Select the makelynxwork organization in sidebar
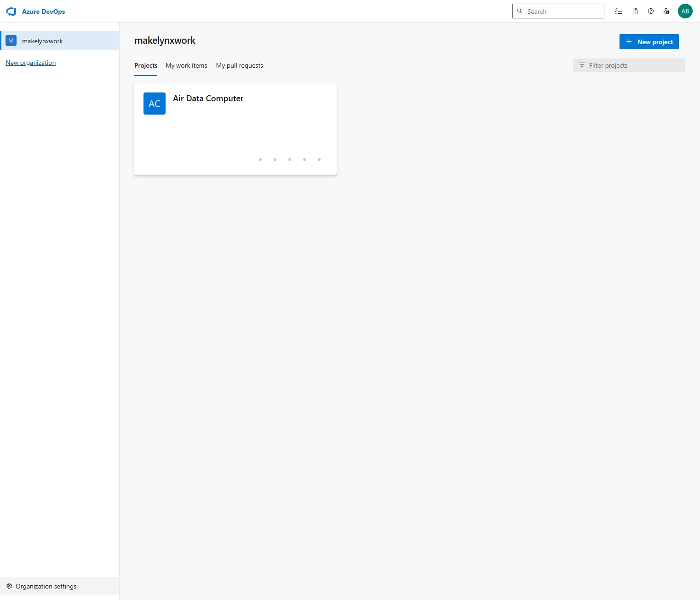 click(x=60, y=40)
